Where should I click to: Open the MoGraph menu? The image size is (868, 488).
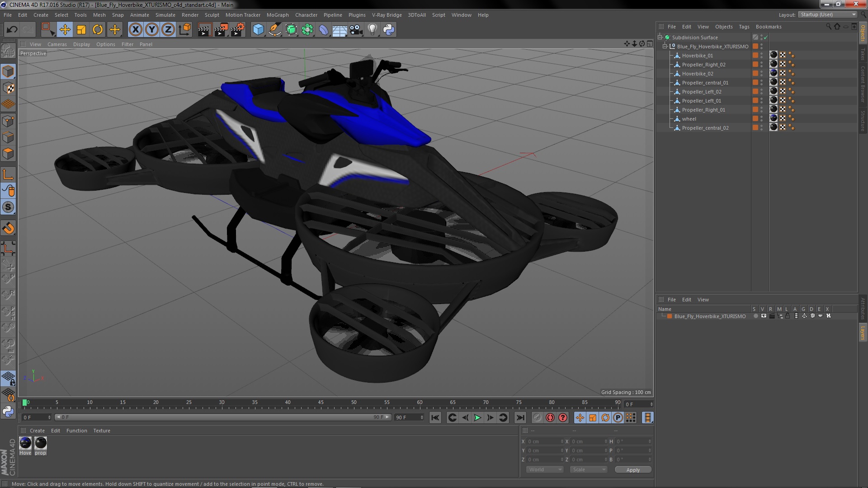point(278,15)
